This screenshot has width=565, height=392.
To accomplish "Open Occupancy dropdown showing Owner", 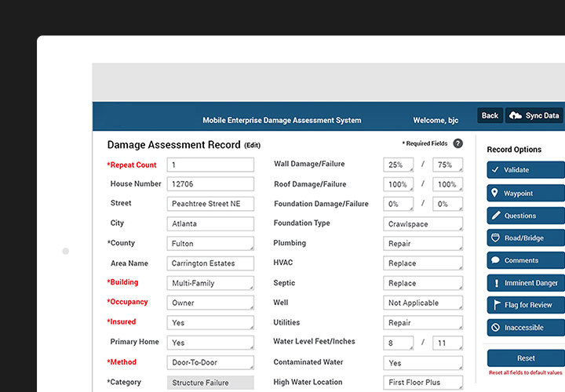I will (210, 303).
